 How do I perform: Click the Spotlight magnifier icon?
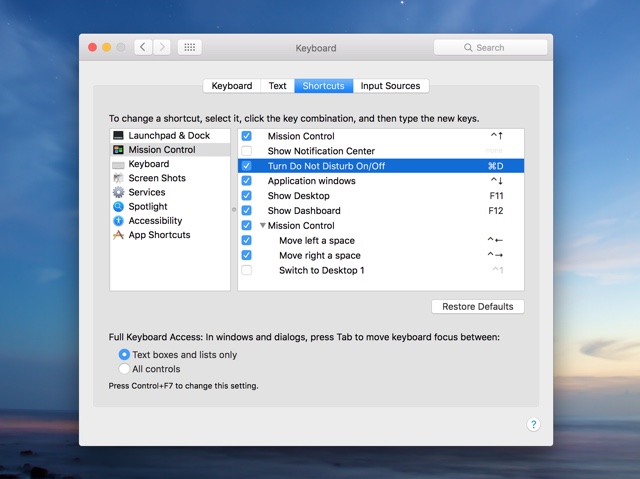118,206
